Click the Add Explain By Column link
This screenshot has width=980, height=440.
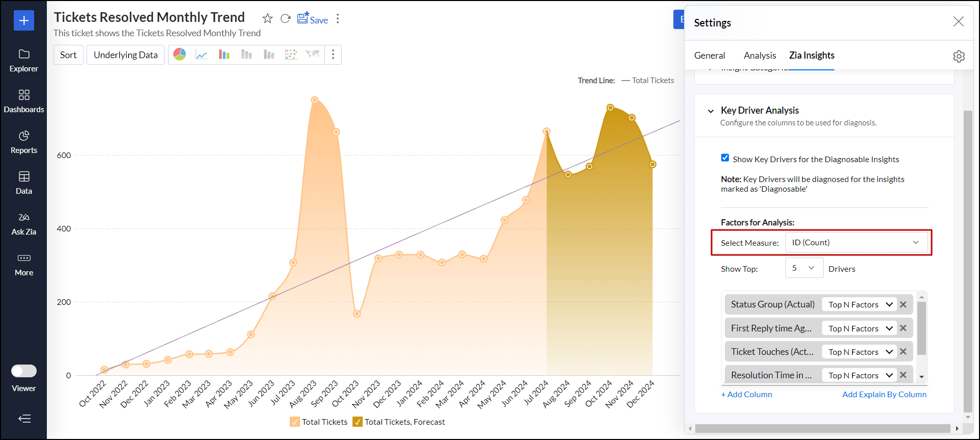tap(884, 395)
